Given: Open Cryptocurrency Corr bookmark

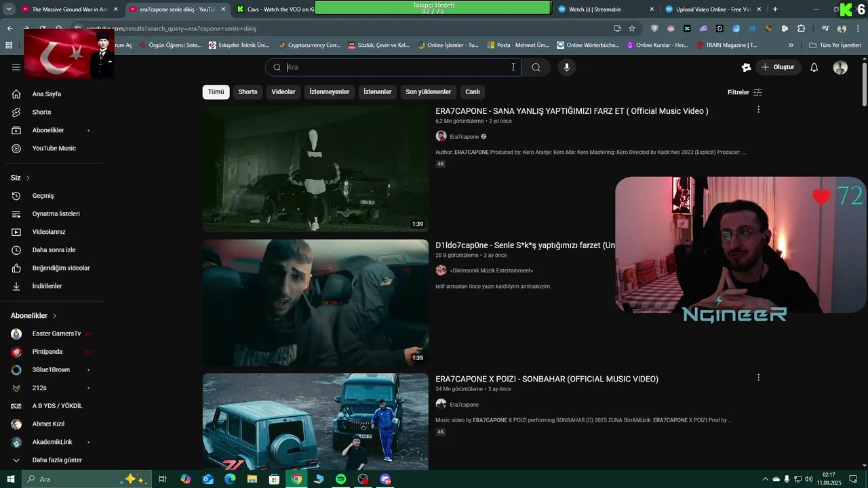Looking at the screenshot, I should (x=309, y=45).
